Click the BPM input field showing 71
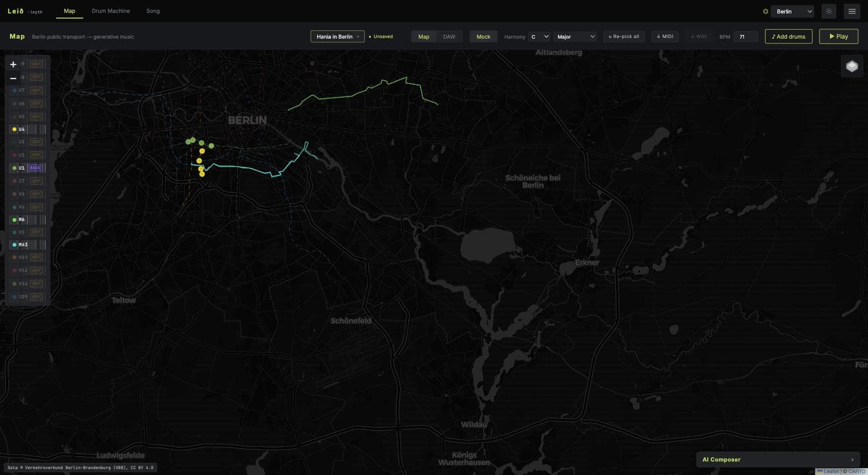The width and height of the screenshot is (868, 475). 745,36
